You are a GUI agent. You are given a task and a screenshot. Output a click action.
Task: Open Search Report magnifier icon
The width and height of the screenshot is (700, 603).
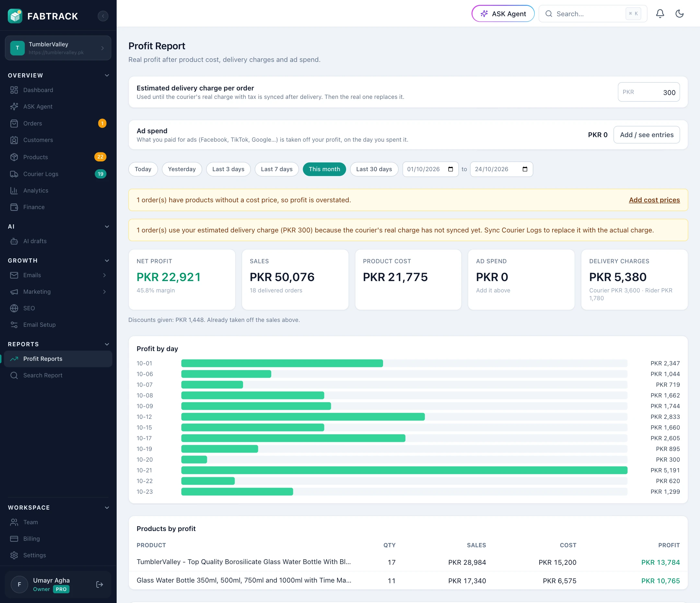point(14,375)
